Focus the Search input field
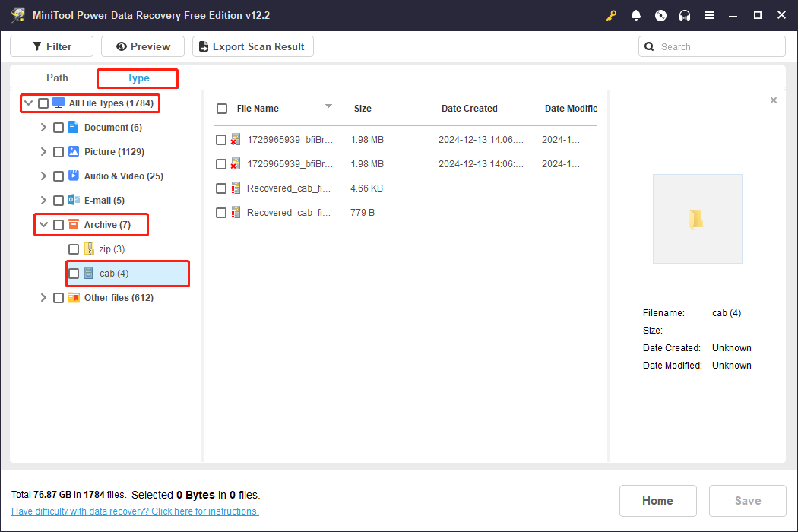The width and height of the screenshot is (798, 532). click(712, 46)
